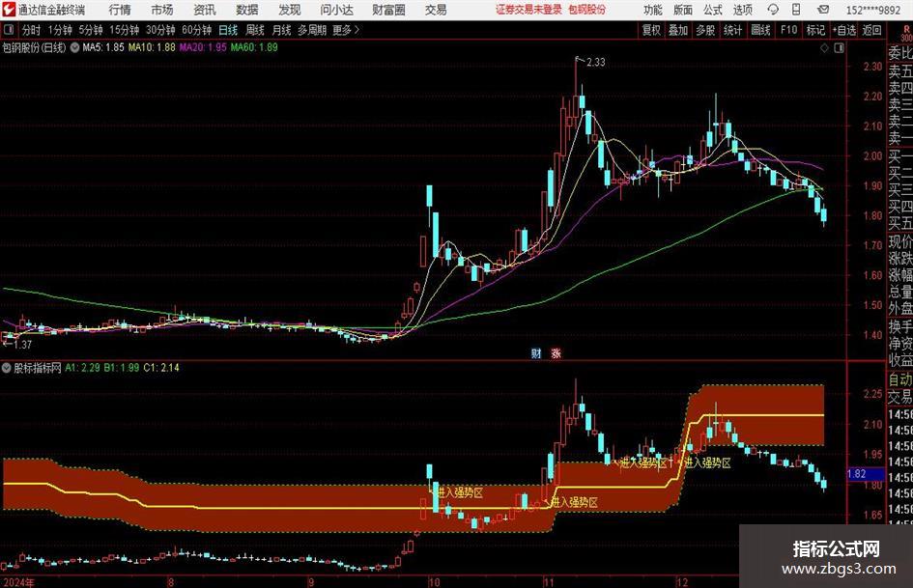
Task: Click the 复权 button
Action: pyautogui.click(x=651, y=30)
